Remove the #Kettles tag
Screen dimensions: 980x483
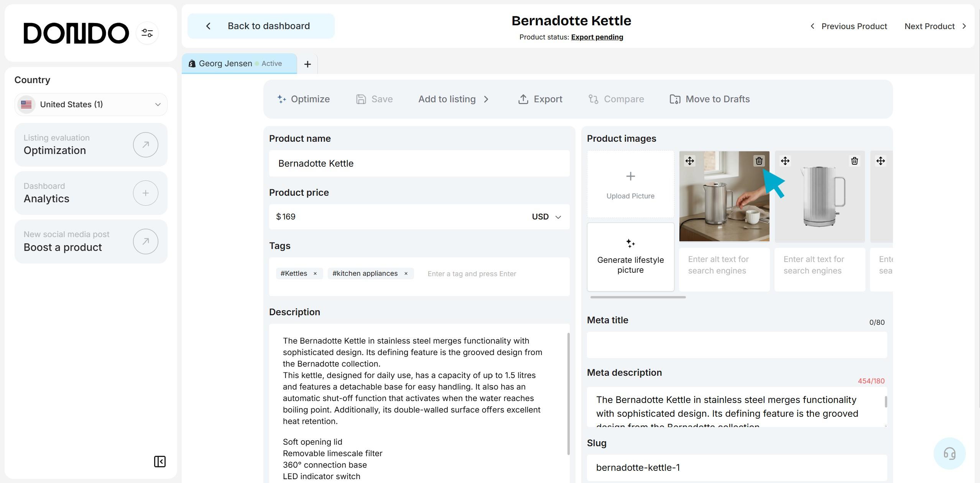pos(315,273)
